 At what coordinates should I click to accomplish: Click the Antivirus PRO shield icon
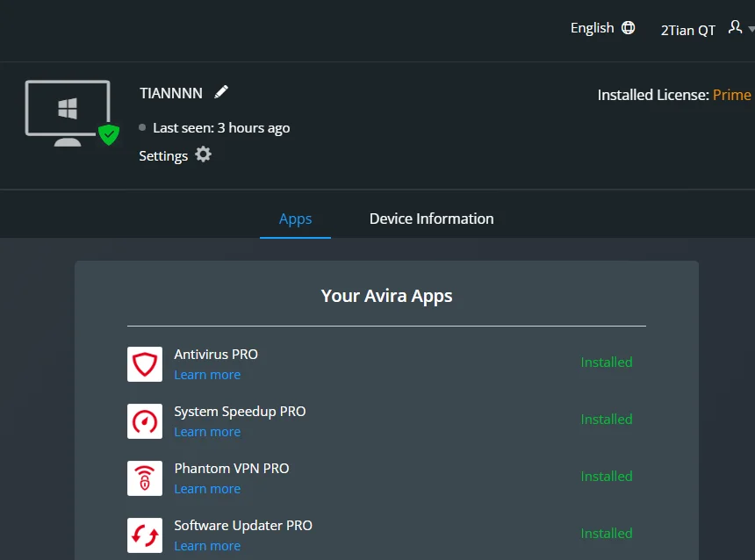coord(145,364)
